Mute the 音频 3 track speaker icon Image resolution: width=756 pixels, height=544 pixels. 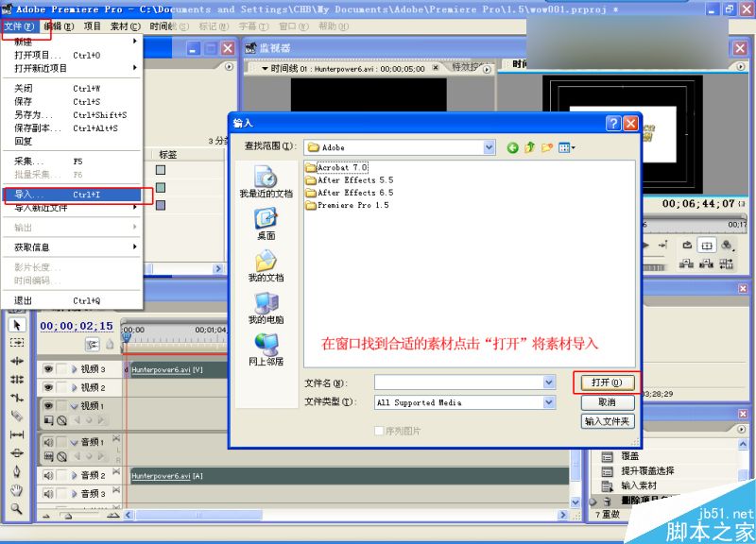point(48,494)
